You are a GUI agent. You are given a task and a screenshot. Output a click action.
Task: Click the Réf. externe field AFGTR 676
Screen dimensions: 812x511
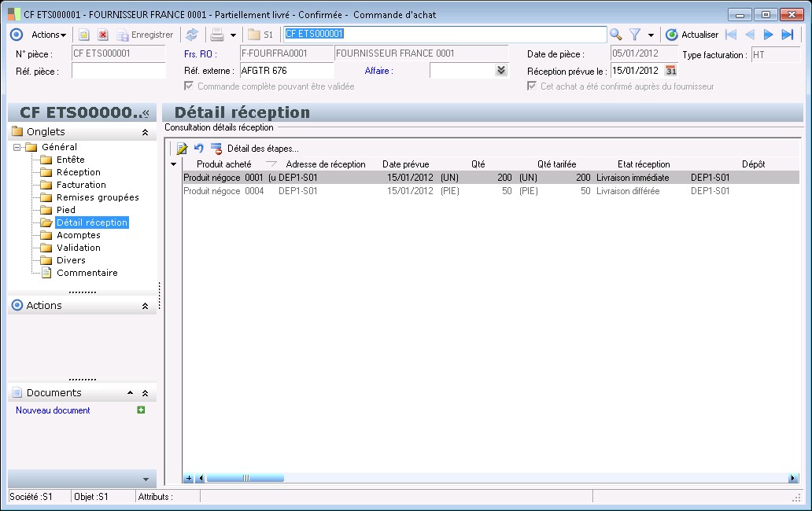[287, 70]
